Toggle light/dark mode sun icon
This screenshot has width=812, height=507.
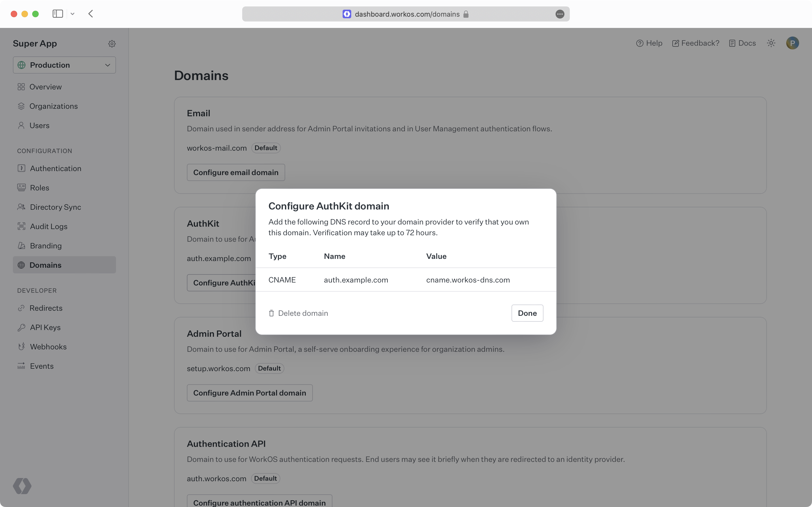(x=771, y=43)
